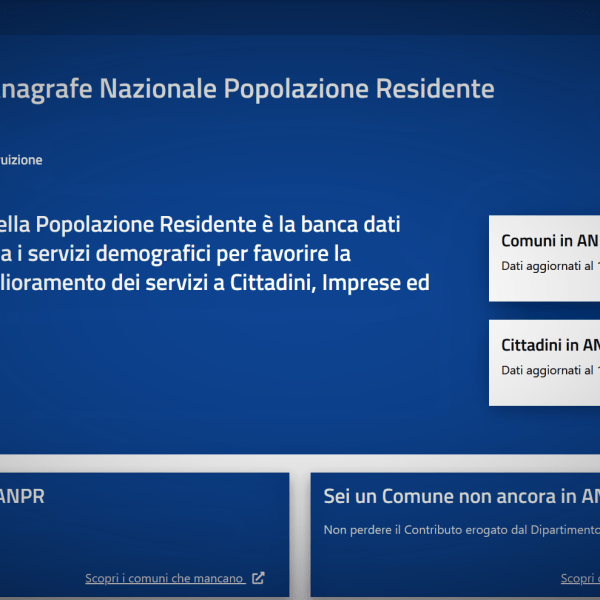Click the 'Sei un Comune non ancora in ANPR' heading
Screen dimensions: 600x600
(x=461, y=496)
